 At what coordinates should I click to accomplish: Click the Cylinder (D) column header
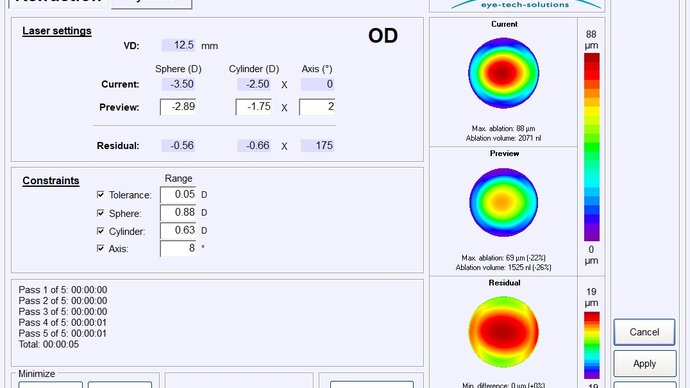point(254,69)
